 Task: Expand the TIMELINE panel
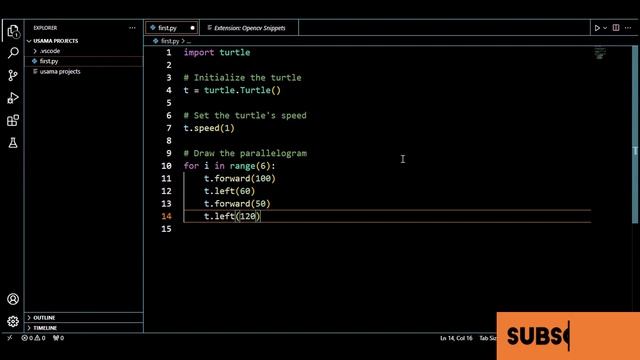coord(45,328)
